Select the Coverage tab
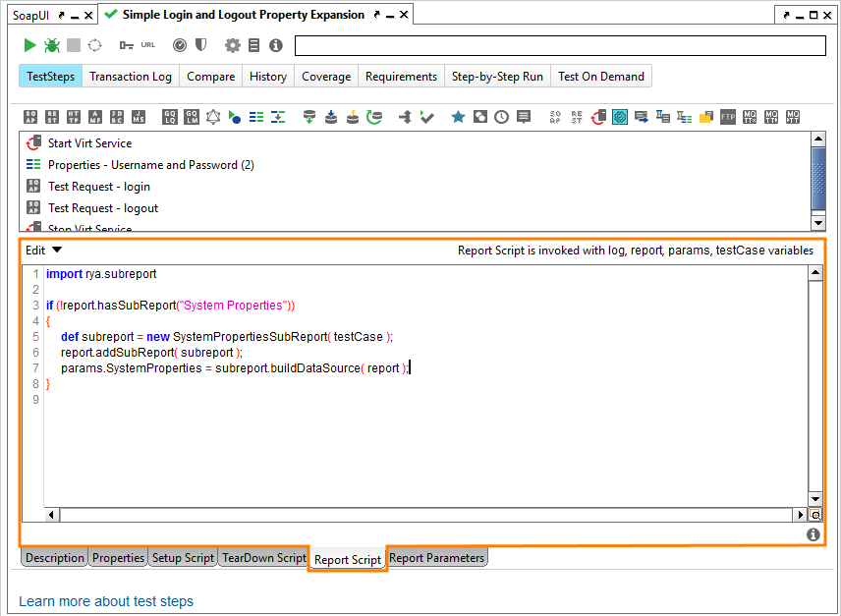Screen dimensions: 841x616 326,76
